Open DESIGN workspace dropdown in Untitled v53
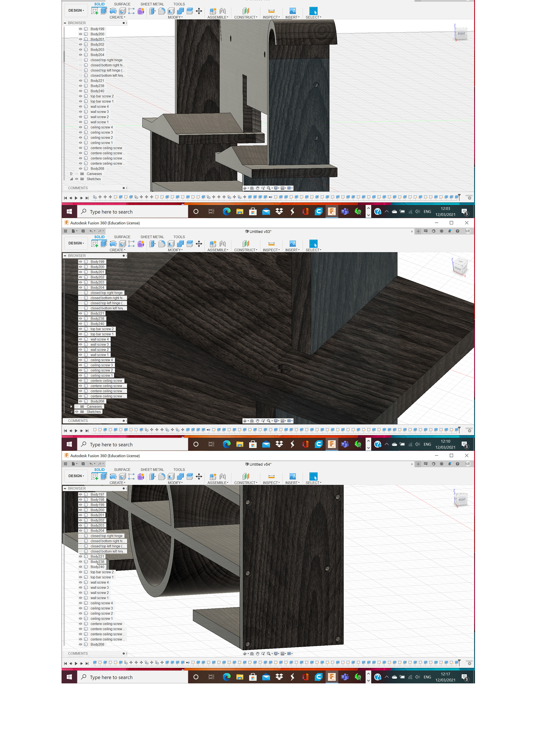 (x=76, y=243)
